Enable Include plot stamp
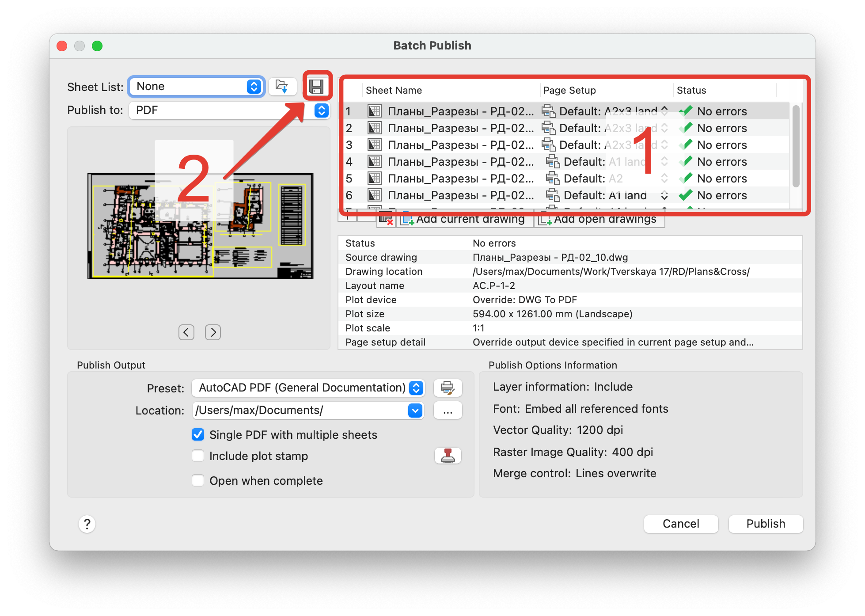 197,456
